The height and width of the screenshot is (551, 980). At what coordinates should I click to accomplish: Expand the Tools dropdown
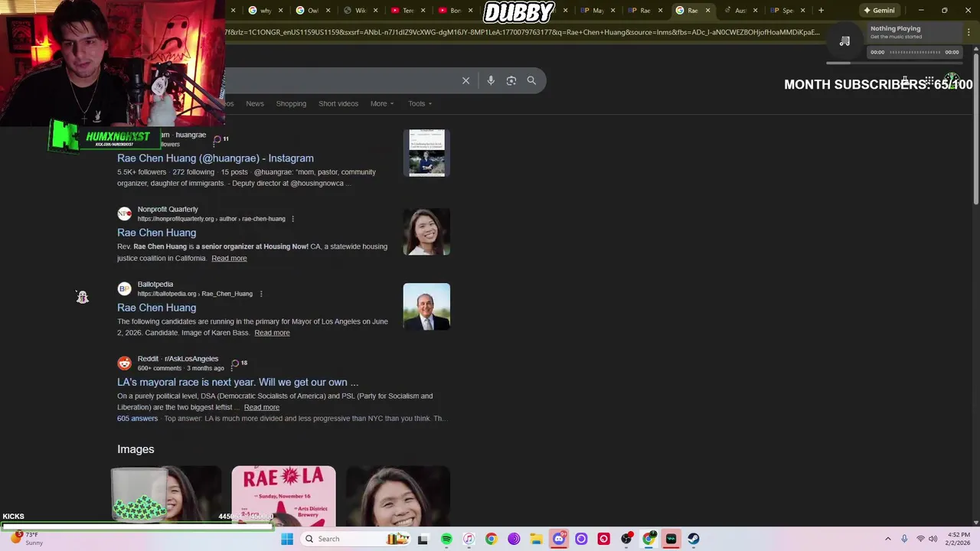(x=420, y=104)
